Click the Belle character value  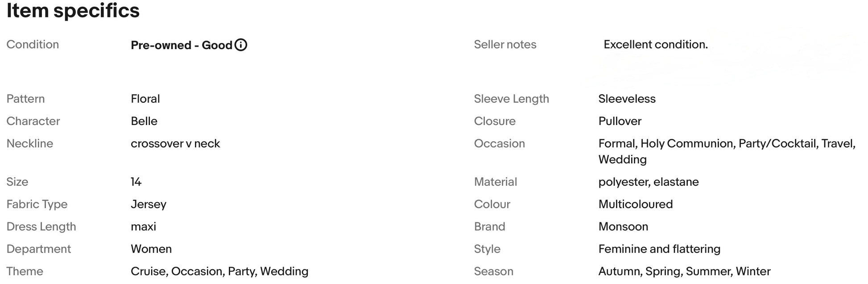pyautogui.click(x=144, y=121)
